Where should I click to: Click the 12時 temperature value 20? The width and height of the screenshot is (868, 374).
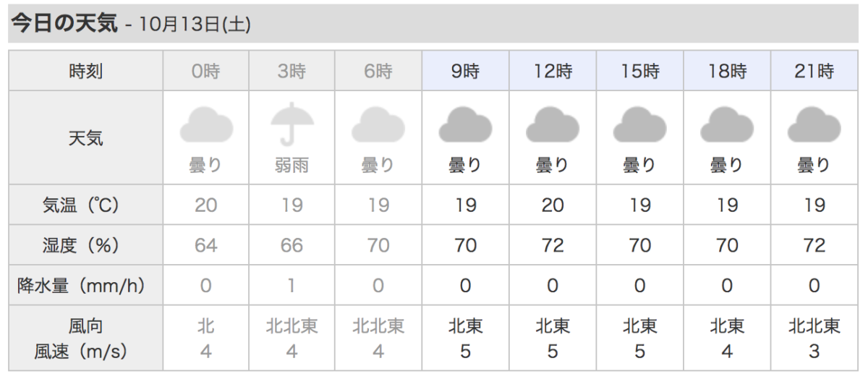click(553, 205)
